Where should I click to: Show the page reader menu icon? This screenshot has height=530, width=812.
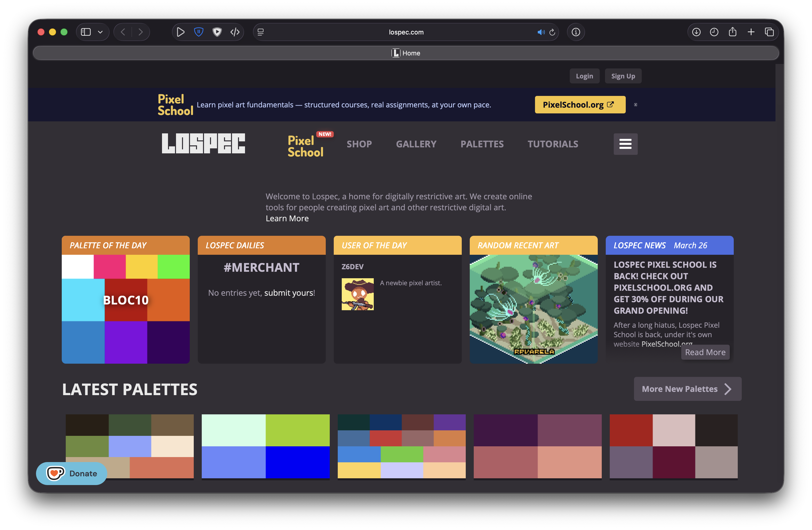coord(261,32)
